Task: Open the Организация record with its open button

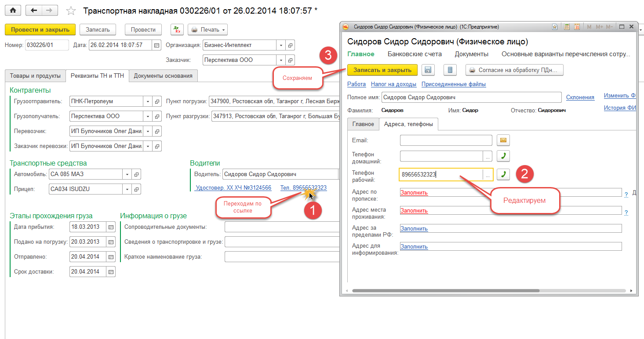Action: point(290,45)
